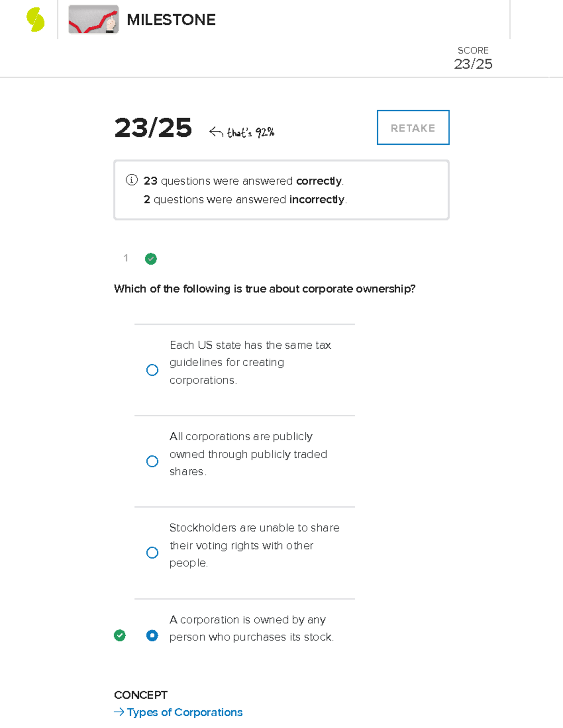The width and height of the screenshot is (563, 728).
Task: Open the milestone chart thumbnail
Action: coord(93,20)
